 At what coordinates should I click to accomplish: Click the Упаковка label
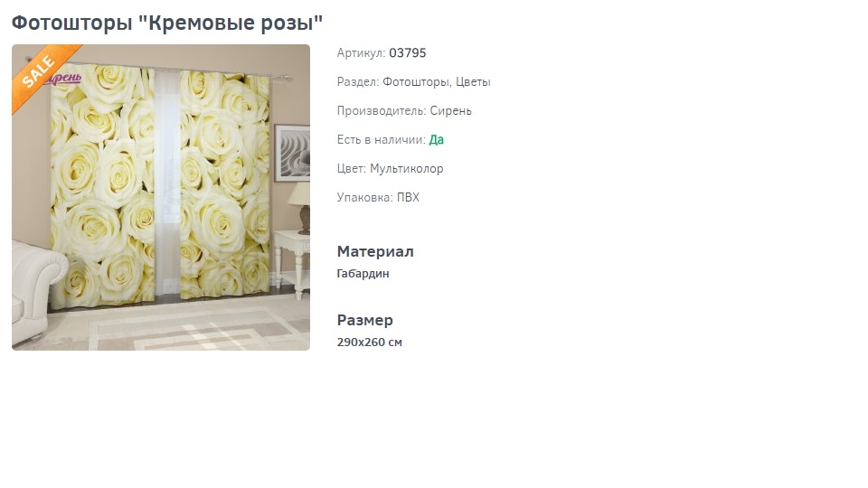364,198
